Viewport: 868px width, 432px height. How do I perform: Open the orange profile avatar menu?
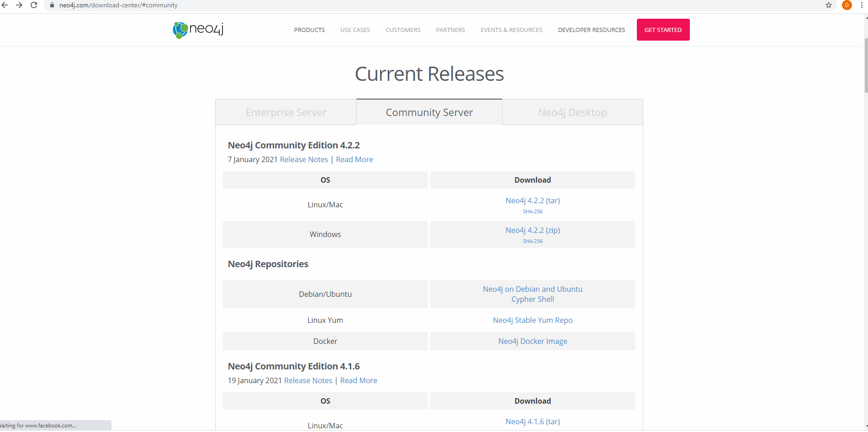click(847, 5)
